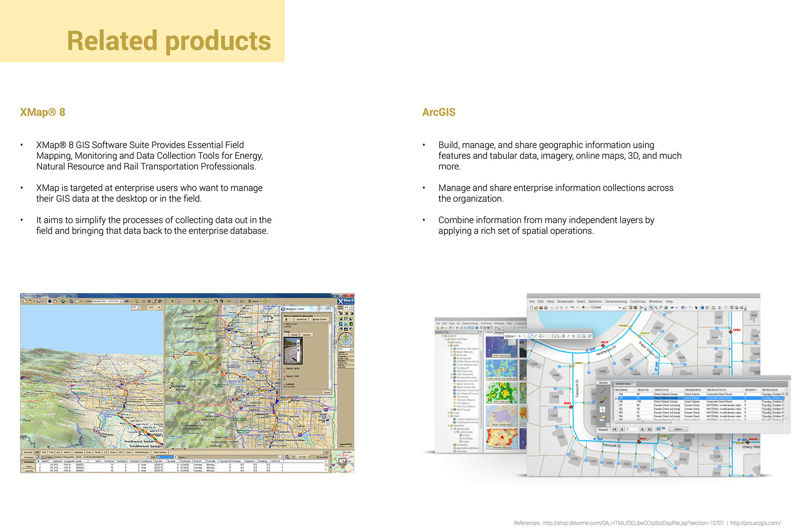811x532 pixels.
Task: Click the milepost photo in Mileposts Form
Action: 293,351
